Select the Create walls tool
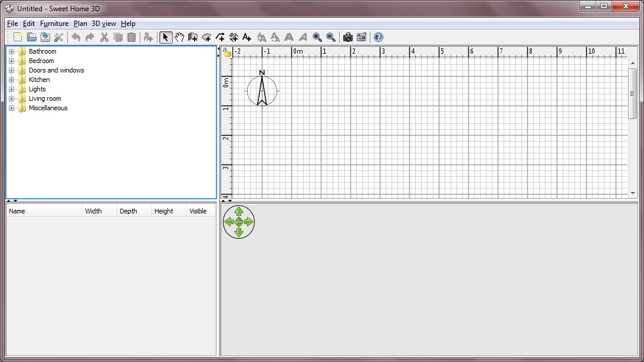The width and height of the screenshot is (644, 362). pos(193,37)
